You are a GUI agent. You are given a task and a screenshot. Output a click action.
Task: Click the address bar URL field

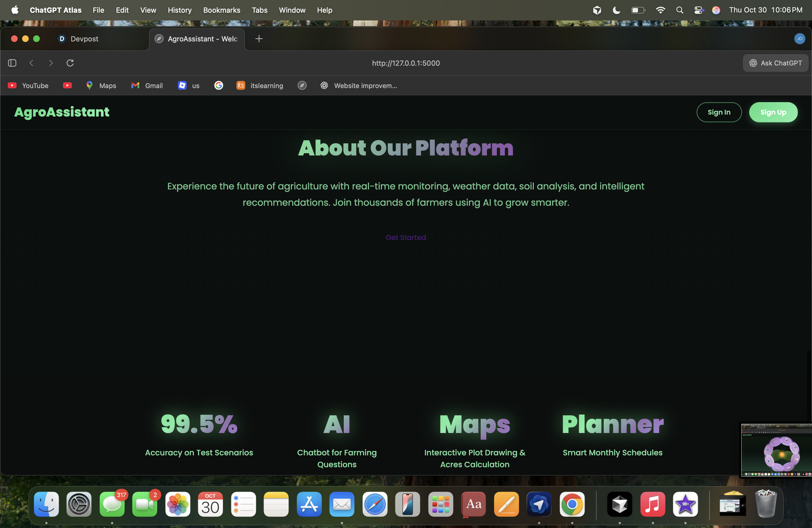click(x=406, y=63)
